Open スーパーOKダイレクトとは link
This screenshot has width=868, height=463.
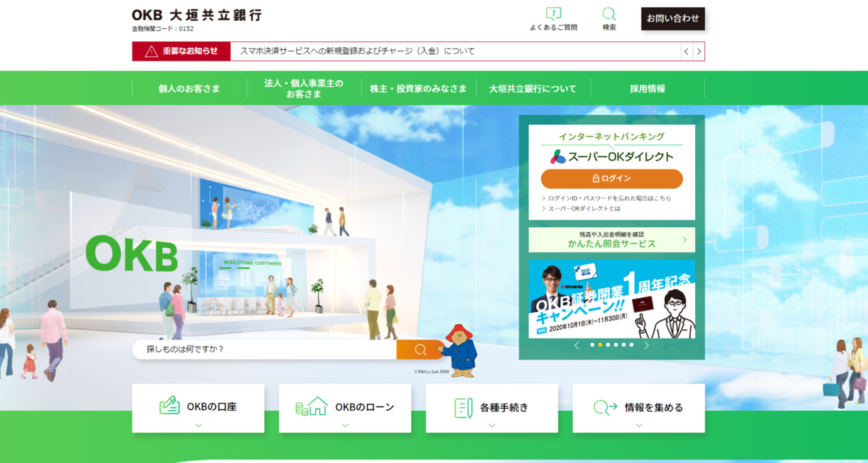click(x=583, y=209)
